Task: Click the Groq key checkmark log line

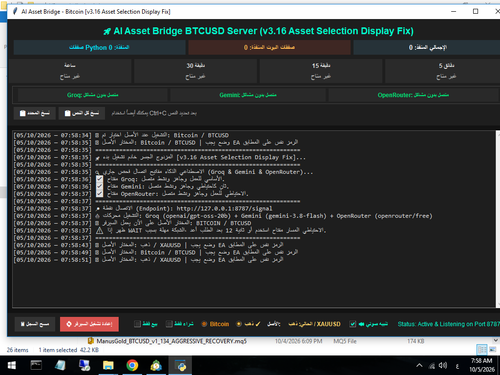Action: [x=119, y=179]
